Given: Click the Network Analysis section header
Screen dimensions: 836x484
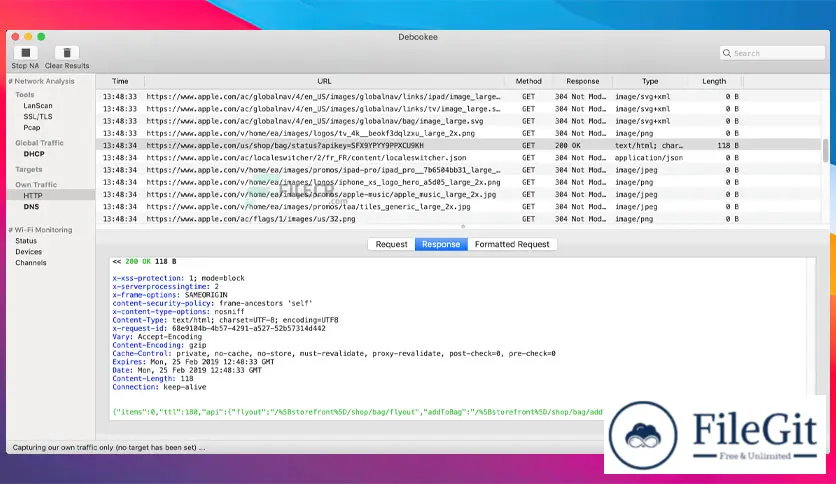Looking at the screenshot, I should click(x=41, y=81).
